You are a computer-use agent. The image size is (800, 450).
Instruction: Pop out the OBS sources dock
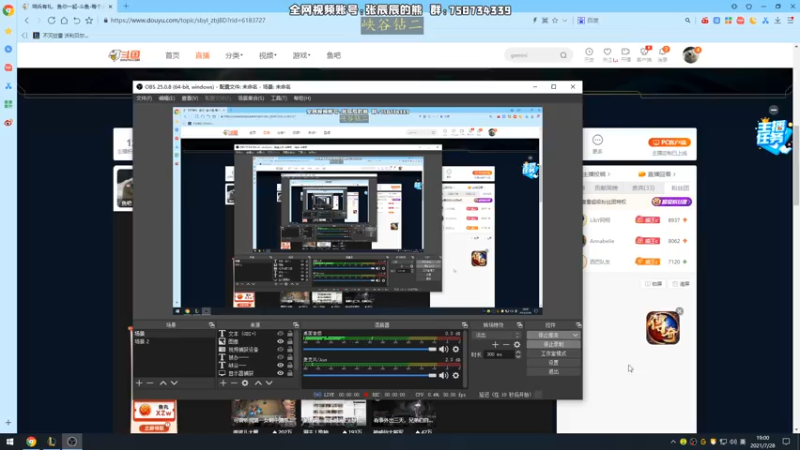(x=295, y=325)
